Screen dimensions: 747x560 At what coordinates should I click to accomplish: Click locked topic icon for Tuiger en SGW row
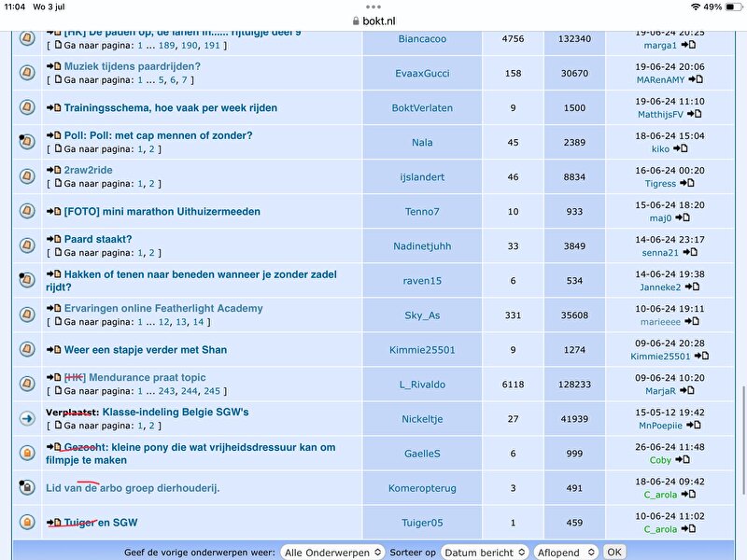[x=27, y=523]
